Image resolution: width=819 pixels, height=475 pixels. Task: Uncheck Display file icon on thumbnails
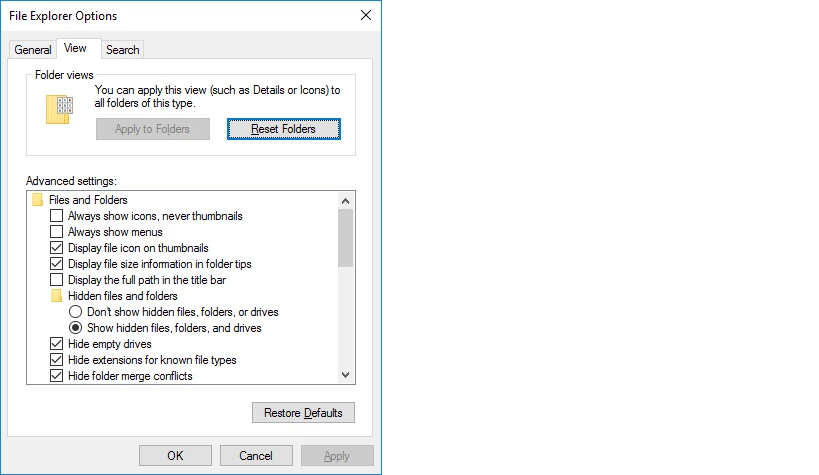click(56, 248)
